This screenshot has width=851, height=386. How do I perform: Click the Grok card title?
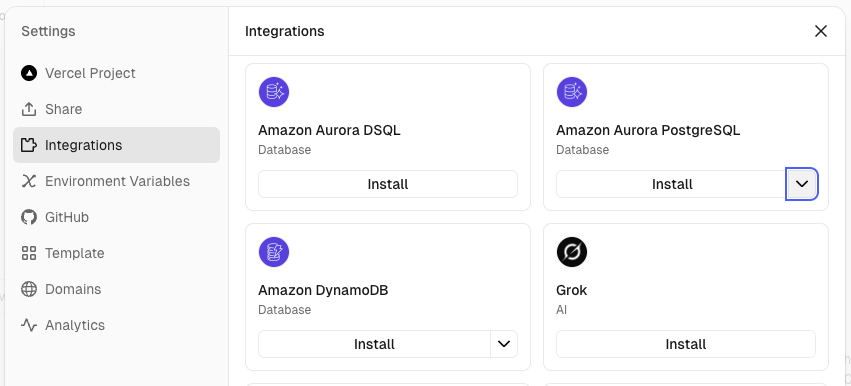tap(571, 290)
